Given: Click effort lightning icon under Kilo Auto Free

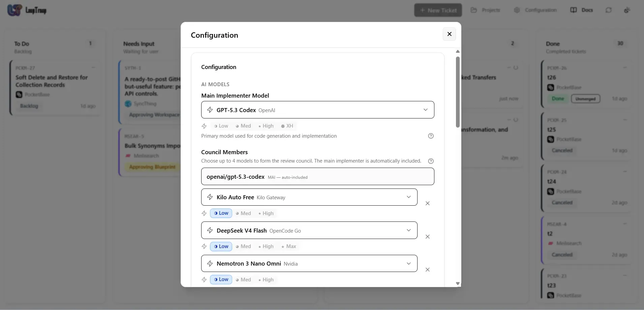Looking at the screenshot, I should click(204, 213).
